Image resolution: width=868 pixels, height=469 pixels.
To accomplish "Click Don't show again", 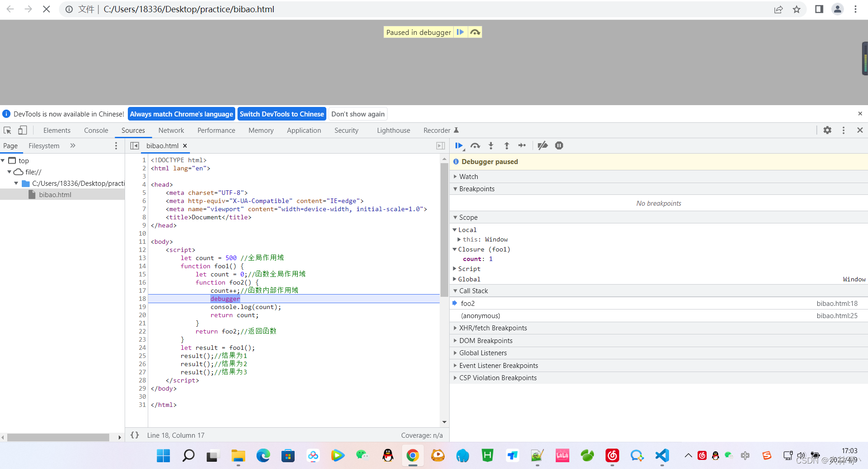I will (358, 114).
